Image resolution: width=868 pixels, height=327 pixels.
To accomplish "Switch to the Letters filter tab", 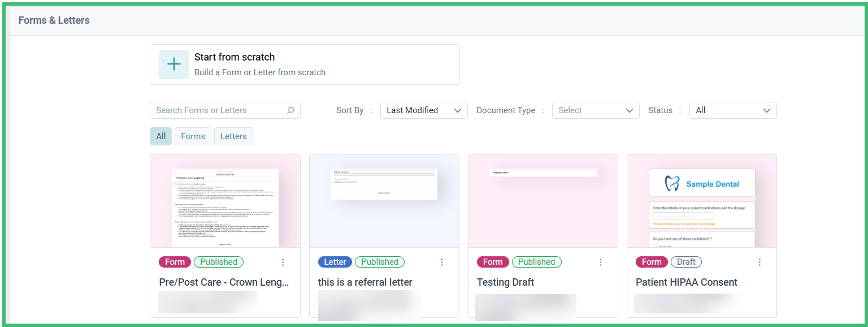I will tap(233, 136).
